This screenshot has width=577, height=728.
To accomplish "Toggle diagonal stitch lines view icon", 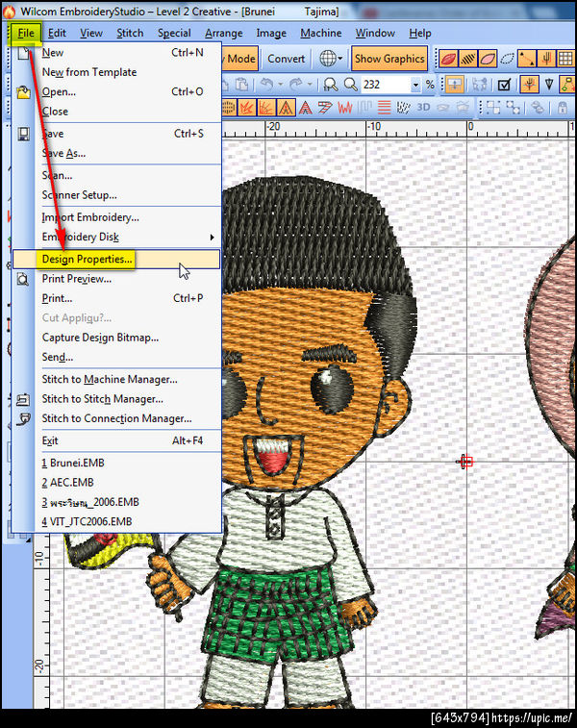I will pyautogui.click(x=468, y=59).
